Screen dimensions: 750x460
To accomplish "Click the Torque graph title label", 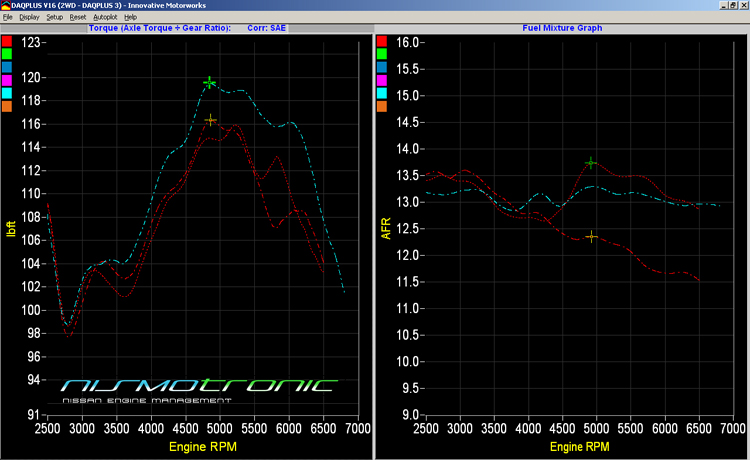I will tap(159, 28).
